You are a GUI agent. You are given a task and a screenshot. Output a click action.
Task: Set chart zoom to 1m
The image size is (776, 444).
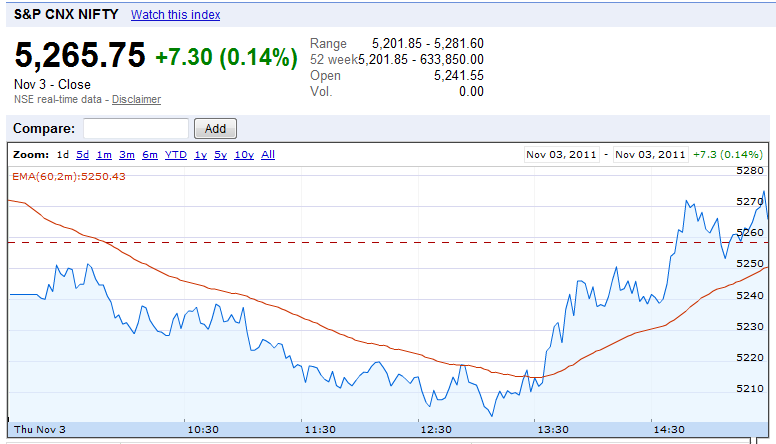(x=104, y=154)
